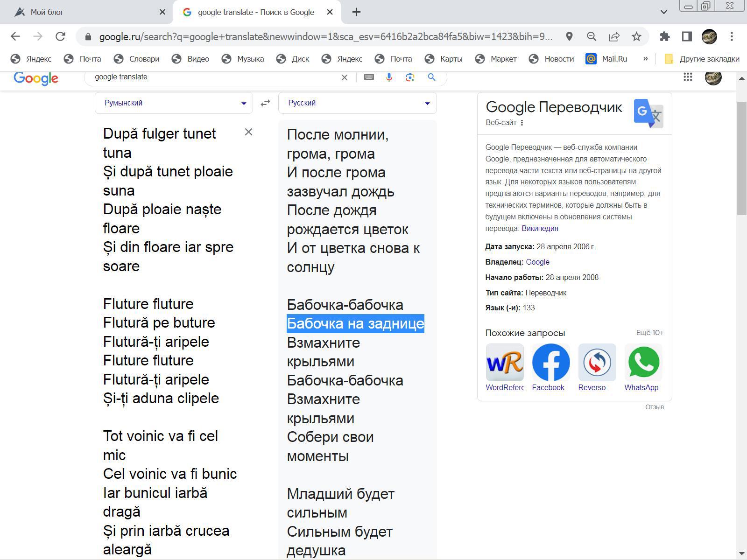Click the google translate search field
Image resolution: width=747 pixels, height=560 pixels.
(215, 77)
